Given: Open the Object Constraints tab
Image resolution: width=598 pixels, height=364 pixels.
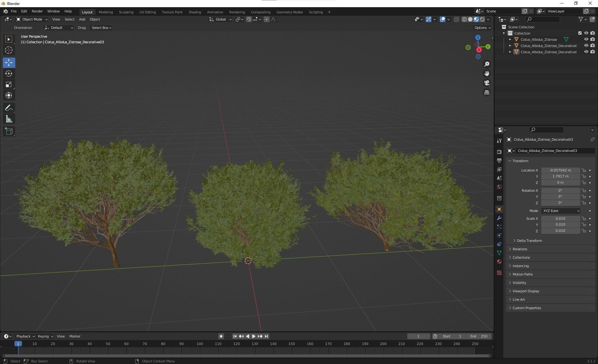Looking at the screenshot, I should pos(499,244).
